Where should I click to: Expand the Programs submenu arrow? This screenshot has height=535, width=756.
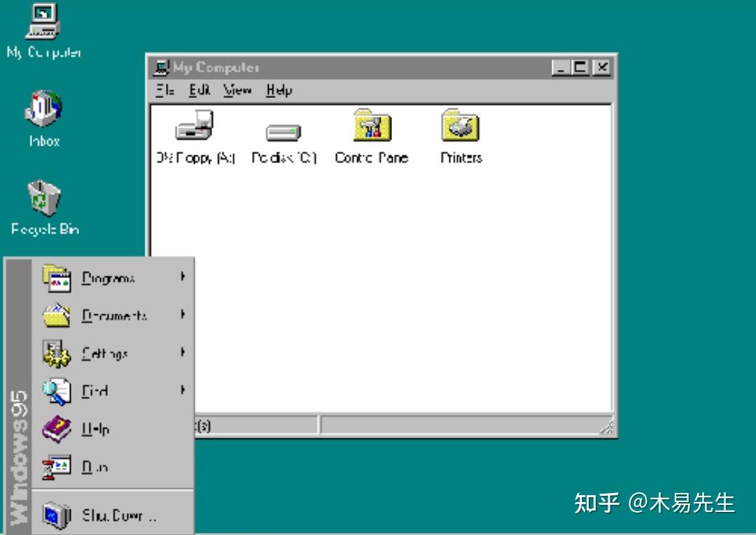pos(182,278)
